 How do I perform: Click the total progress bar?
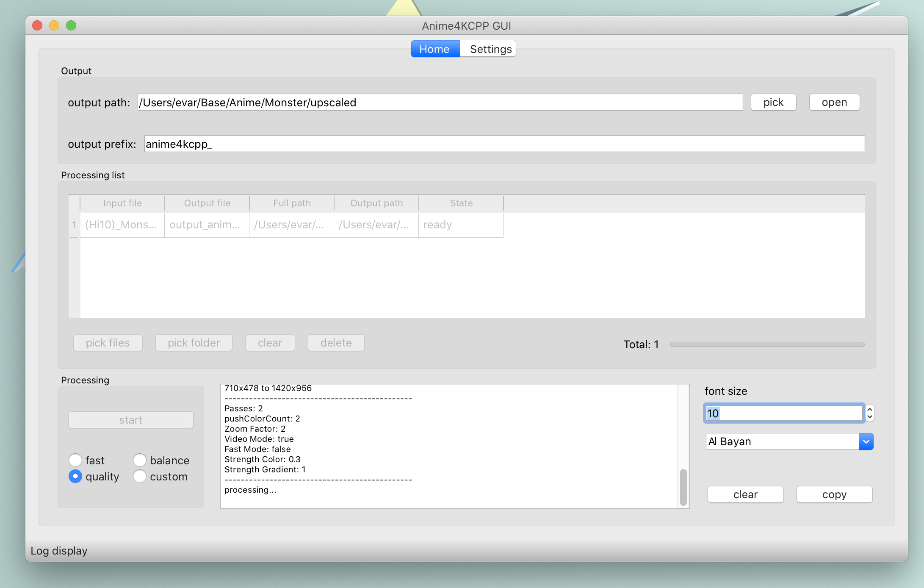766,344
